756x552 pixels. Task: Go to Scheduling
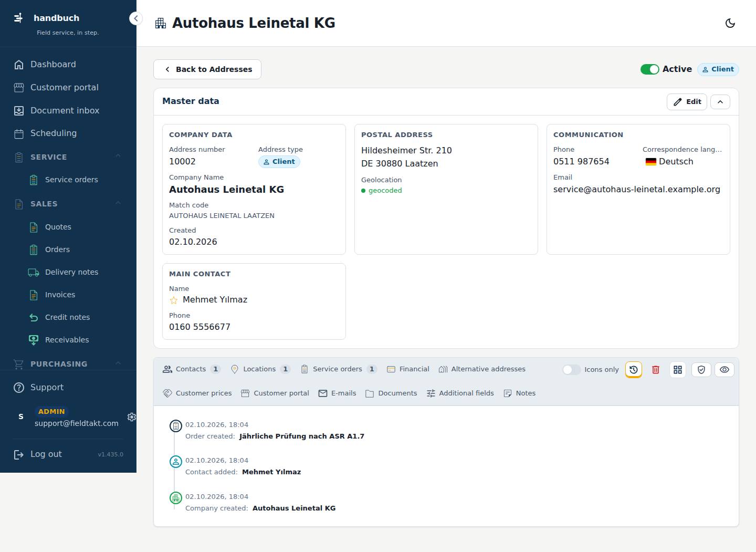pyautogui.click(x=68, y=133)
